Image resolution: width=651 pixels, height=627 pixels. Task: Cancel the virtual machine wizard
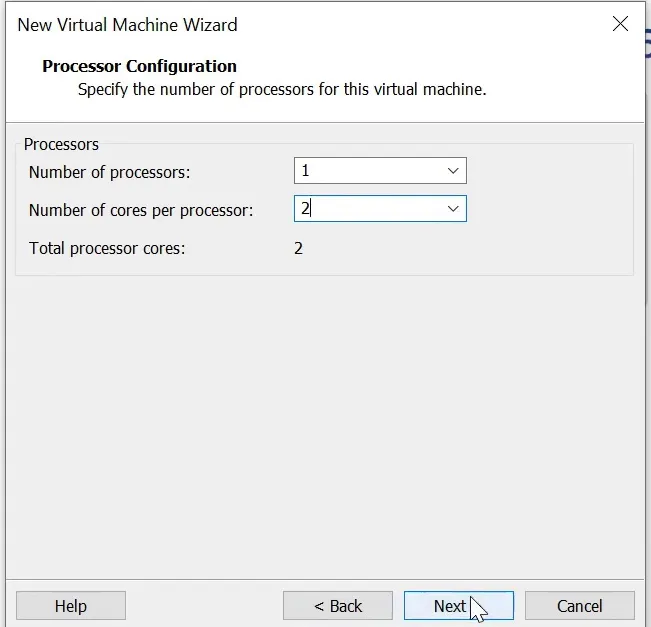pos(580,606)
